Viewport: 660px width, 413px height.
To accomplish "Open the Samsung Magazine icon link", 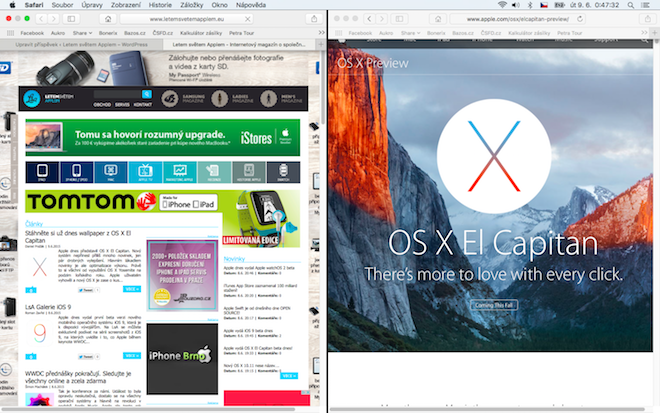I will [x=170, y=99].
